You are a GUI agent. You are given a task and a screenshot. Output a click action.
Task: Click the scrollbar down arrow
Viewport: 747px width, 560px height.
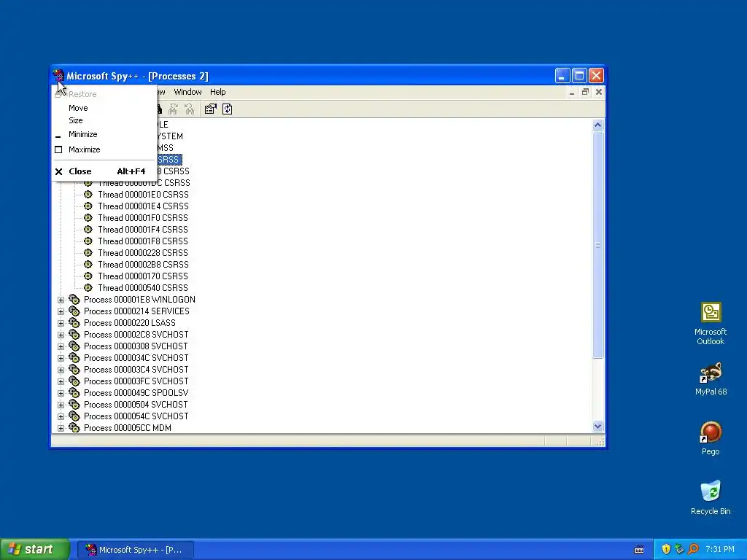click(598, 426)
